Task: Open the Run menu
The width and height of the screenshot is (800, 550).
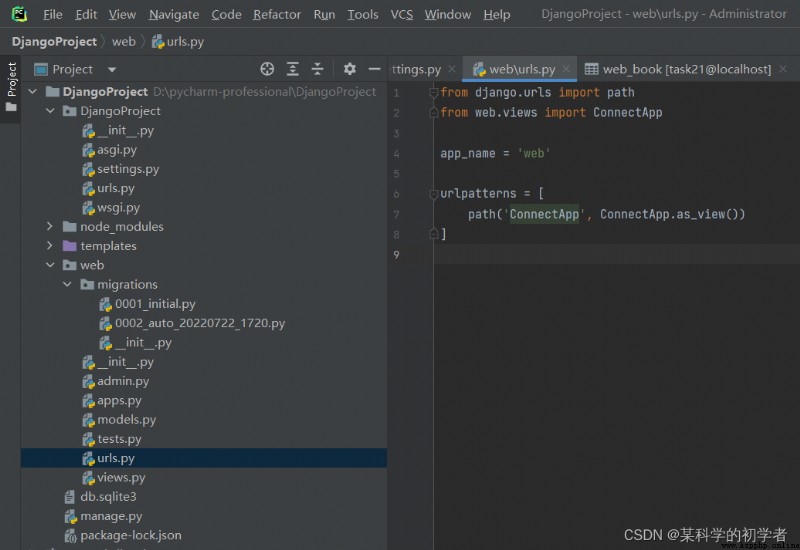Action: pyautogui.click(x=324, y=14)
